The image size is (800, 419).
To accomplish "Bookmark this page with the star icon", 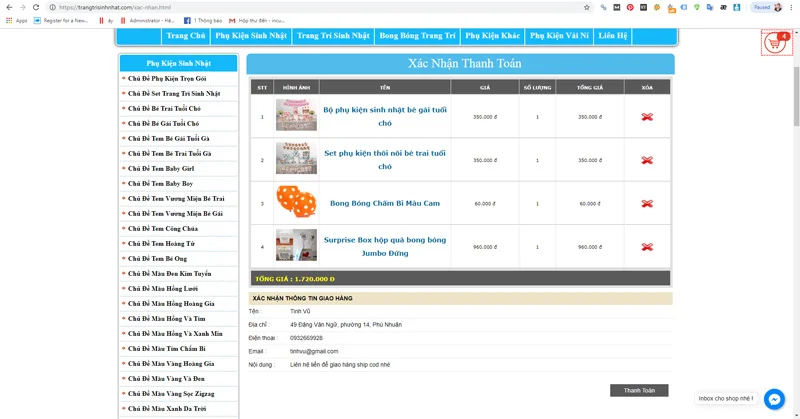I will pos(587,7).
